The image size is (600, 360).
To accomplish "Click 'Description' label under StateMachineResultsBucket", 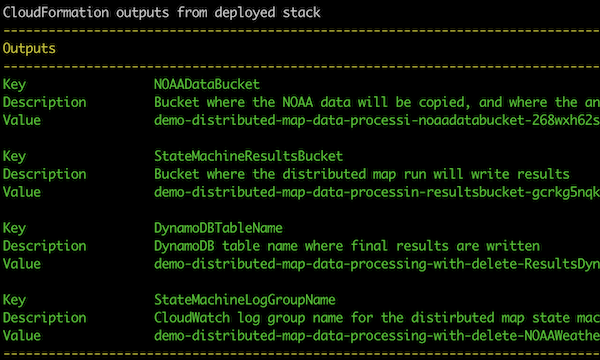I will click(x=44, y=174).
